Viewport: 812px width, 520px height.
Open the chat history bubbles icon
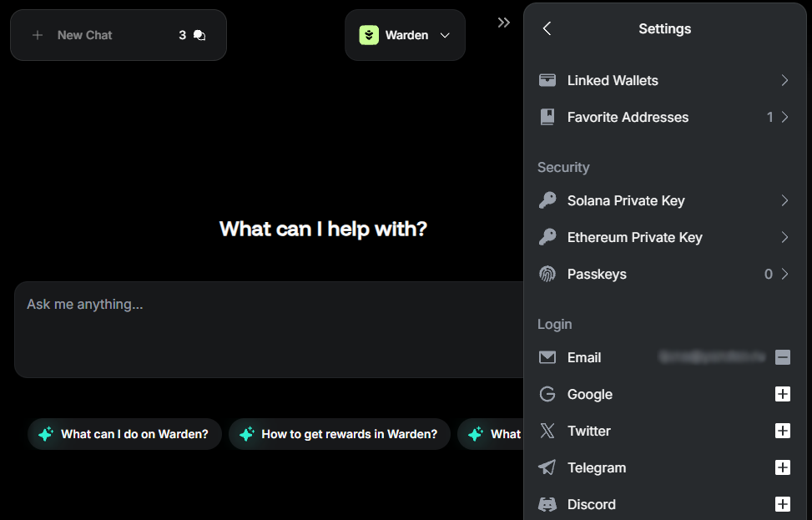point(199,35)
